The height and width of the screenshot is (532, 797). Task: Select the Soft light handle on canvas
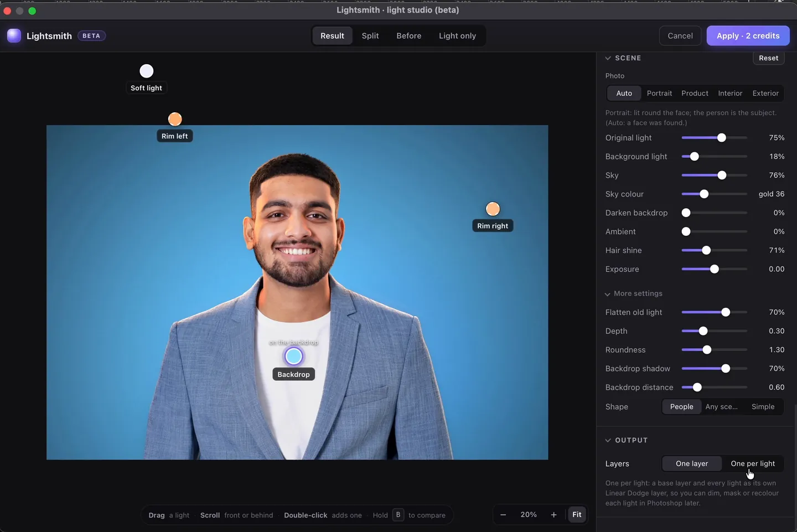pos(147,71)
